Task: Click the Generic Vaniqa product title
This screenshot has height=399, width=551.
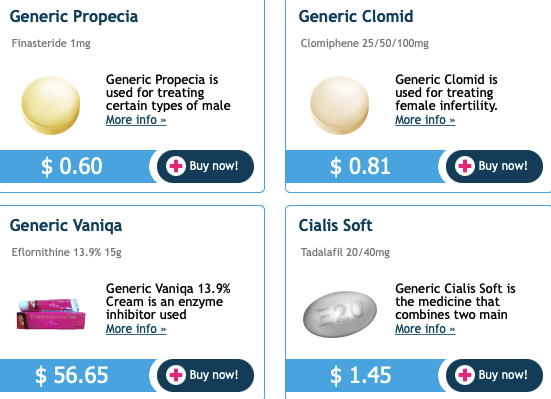Action: pos(66,226)
